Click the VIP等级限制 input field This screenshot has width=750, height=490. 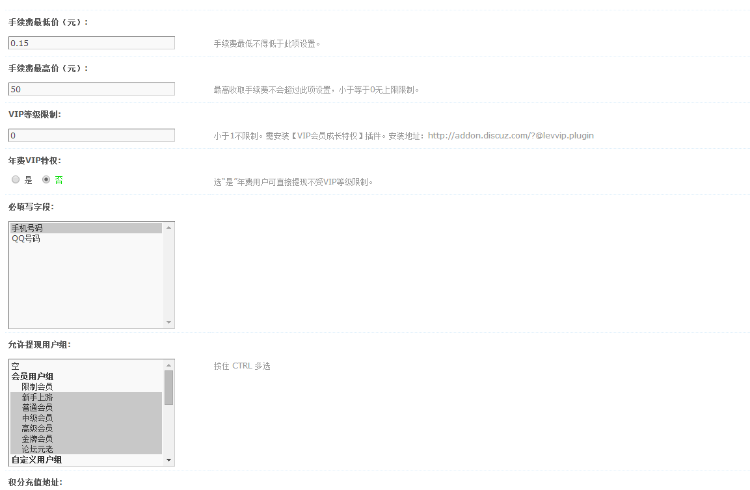click(x=91, y=135)
